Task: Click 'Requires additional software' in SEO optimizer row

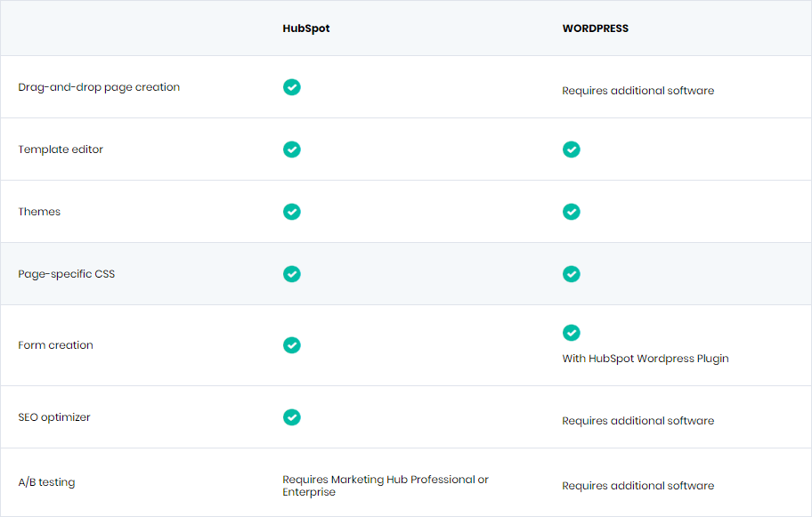Action: [x=638, y=421]
